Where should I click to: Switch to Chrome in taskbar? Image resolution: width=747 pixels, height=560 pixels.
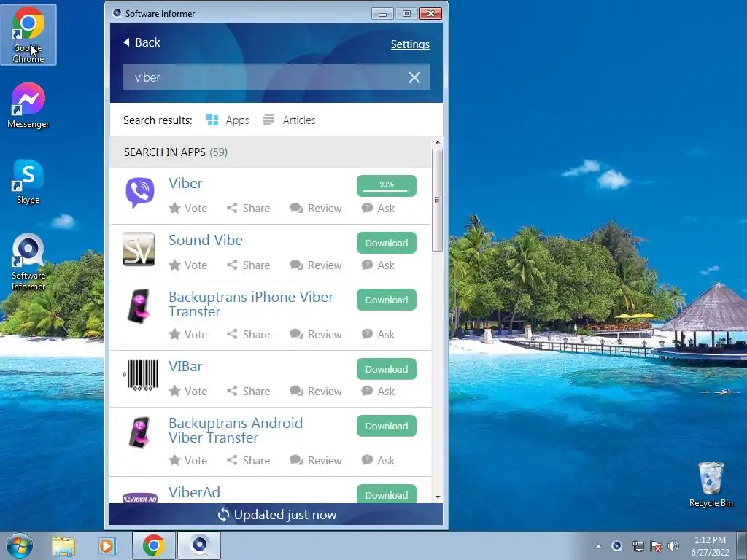(x=153, y=545)
